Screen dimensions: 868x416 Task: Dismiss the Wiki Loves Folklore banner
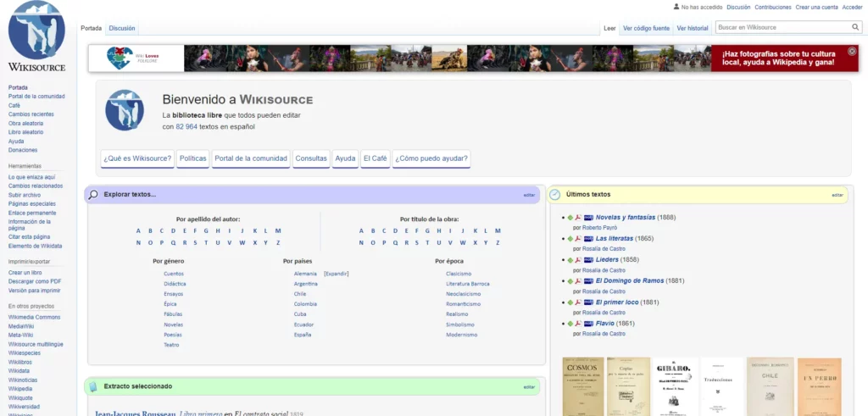pyautogui.click(x=852, y=52)
